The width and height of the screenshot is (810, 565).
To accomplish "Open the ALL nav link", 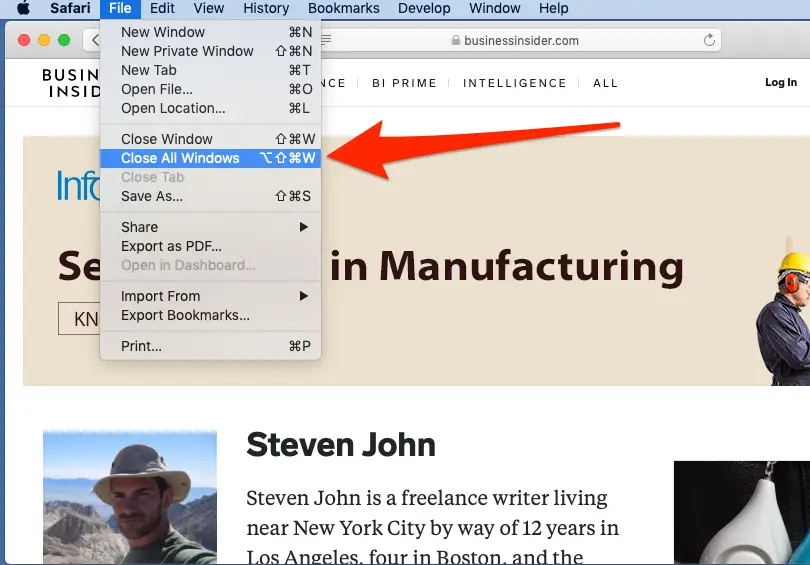I will 605,83.
